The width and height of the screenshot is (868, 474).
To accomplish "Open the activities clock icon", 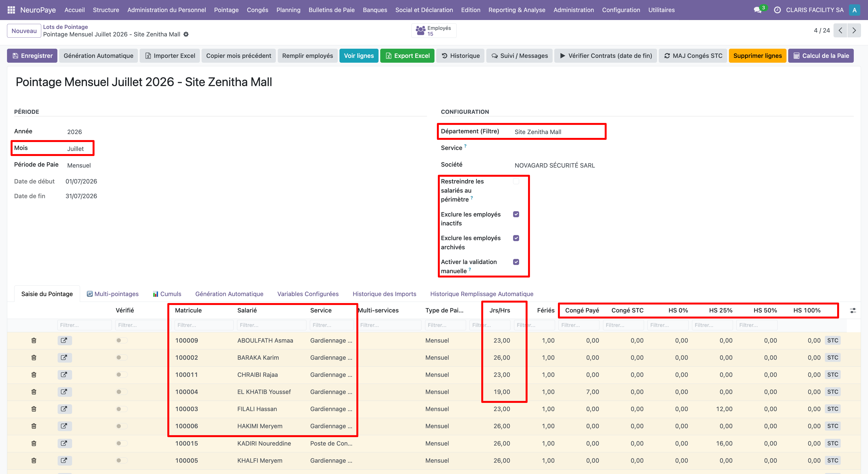I will click(x=777, y=10).
